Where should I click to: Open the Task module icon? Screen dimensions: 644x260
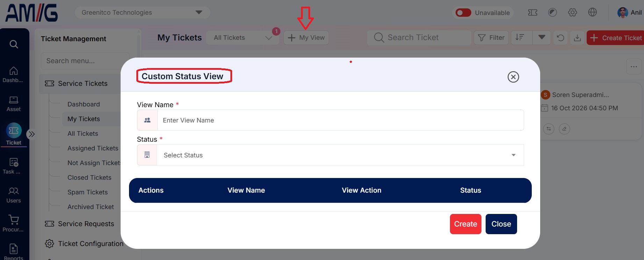[13, 166]
